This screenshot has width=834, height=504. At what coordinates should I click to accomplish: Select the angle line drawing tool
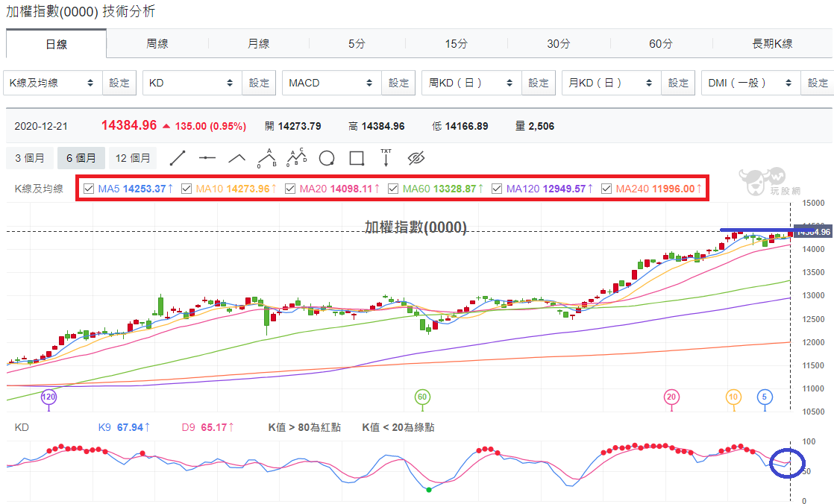tap(236, 158)
